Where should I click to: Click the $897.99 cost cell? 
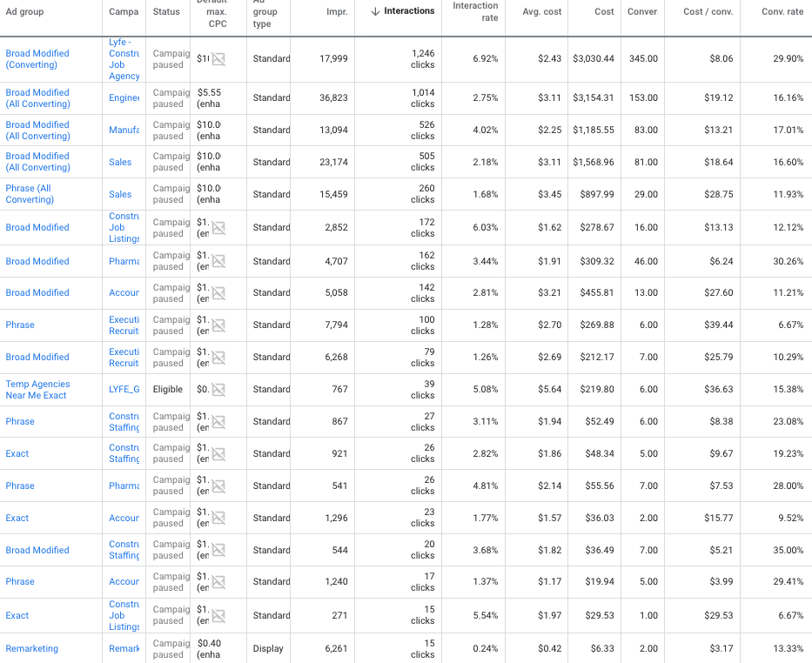click(x=596, y=194)
